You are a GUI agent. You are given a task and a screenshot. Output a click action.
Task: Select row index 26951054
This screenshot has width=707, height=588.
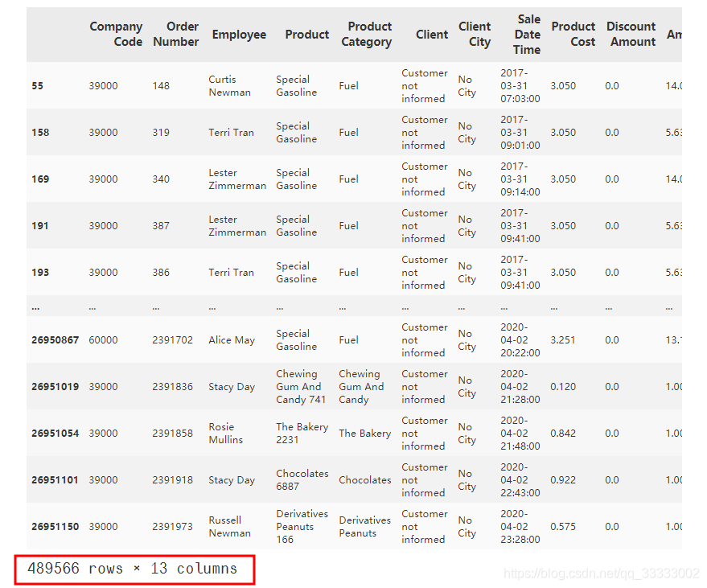tap(55, 434)
